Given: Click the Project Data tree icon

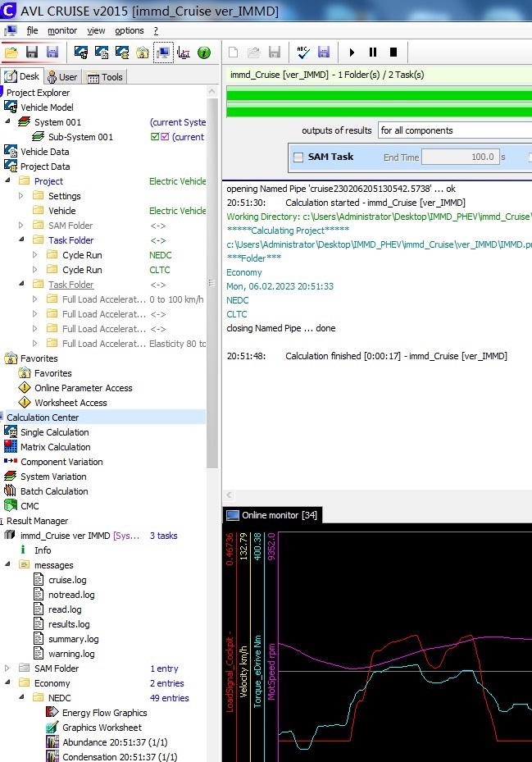Looking at the screenshot, I should 11,167.
